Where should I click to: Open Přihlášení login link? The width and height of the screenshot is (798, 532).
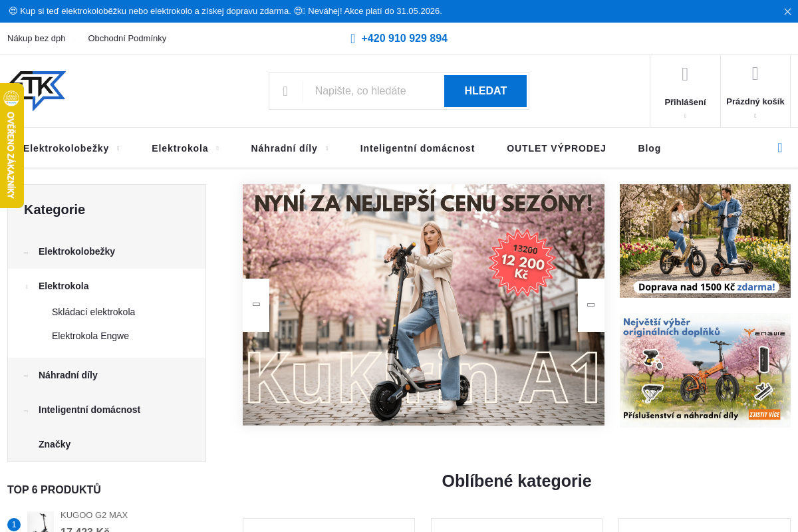click(685, 102)
